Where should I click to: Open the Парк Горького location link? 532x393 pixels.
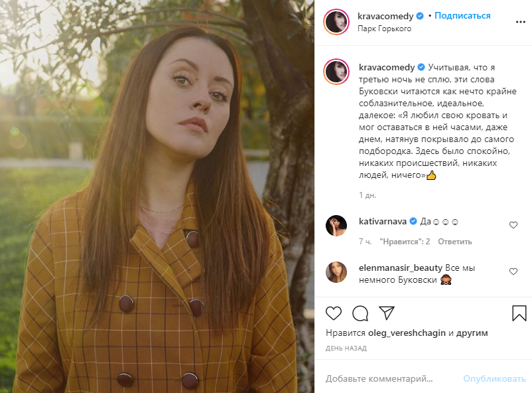(384, 29)
